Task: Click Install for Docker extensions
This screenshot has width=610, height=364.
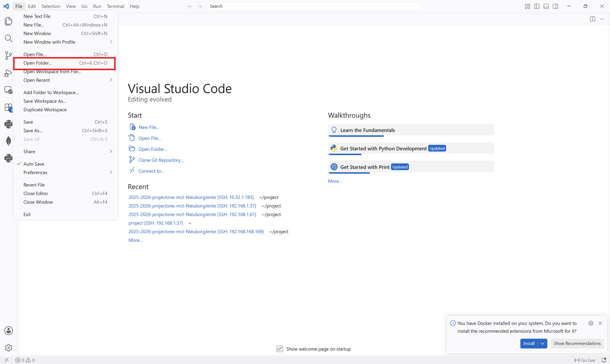Action: [529, 343]
